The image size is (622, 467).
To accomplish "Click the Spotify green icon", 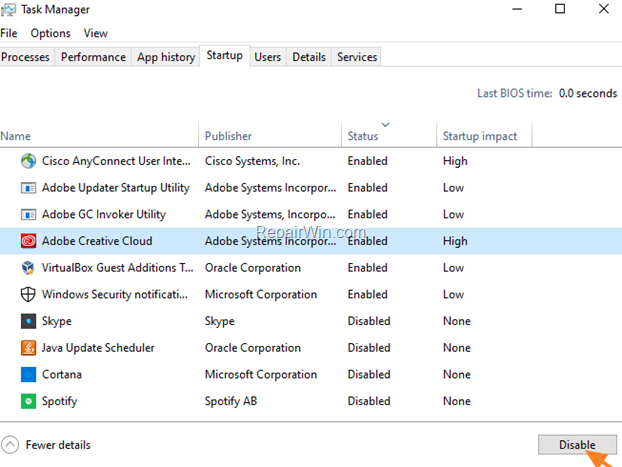I will (28, 401).
